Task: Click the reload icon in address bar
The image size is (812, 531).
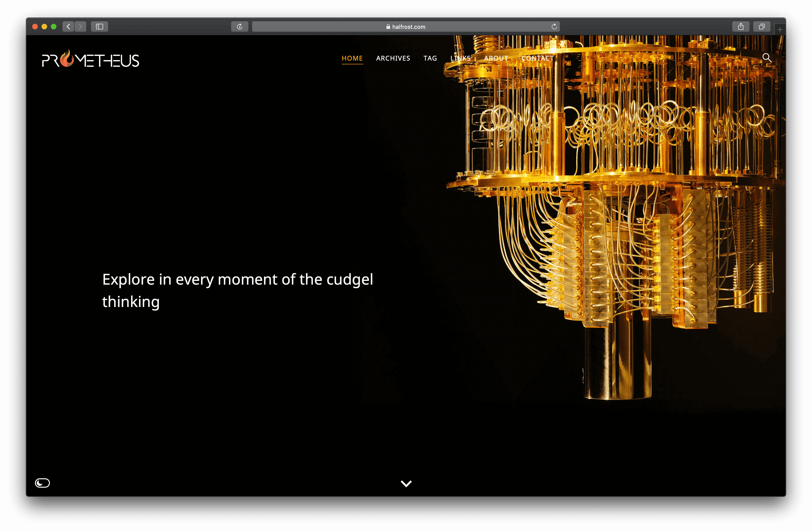Action: [554, 27]
